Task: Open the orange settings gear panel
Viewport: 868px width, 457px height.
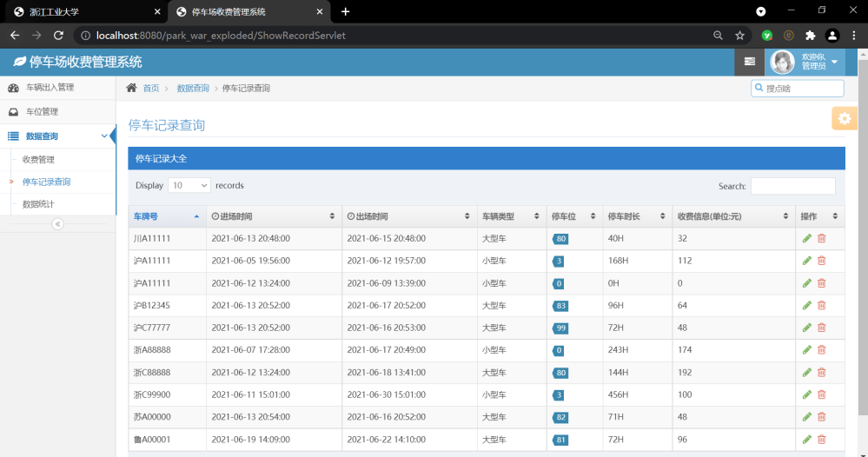Action: point(845,118)
